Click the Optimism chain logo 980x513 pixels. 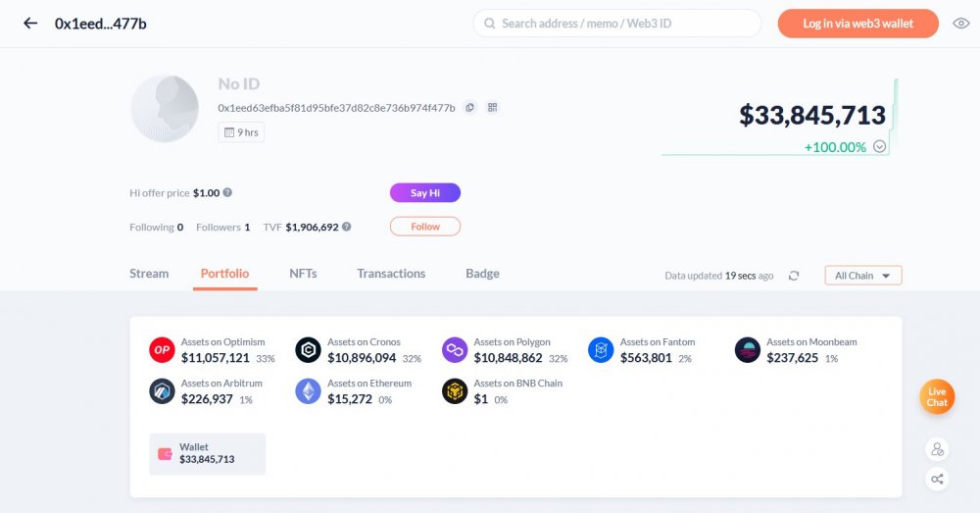coord(162,350)
